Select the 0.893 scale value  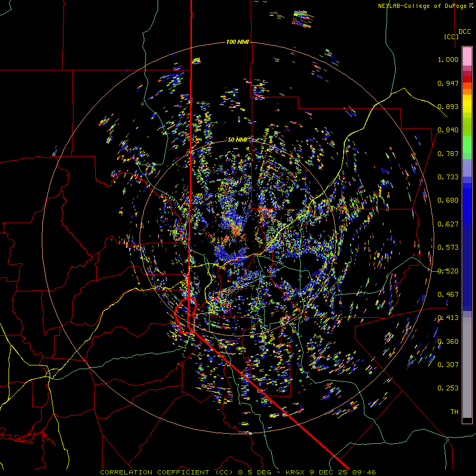pos(448,106)
